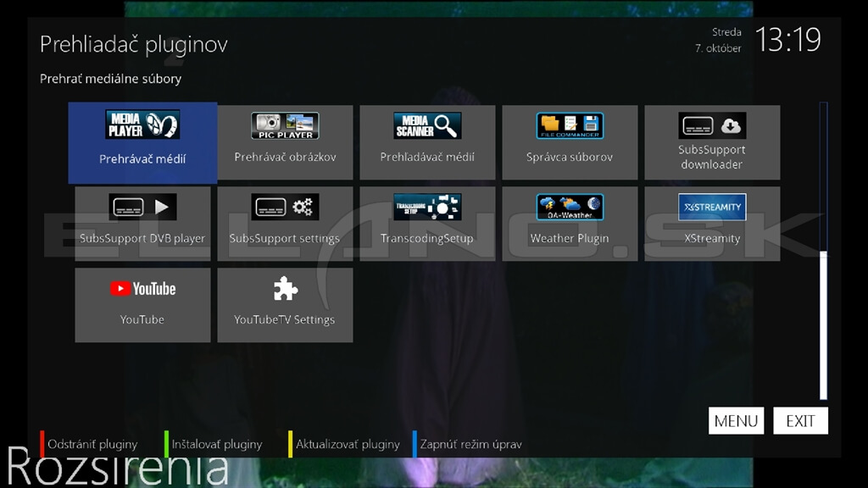Image resolution: width=868 pixels, height=488 pixels.
Task: Click the MENU button
Action: tap(737, 421)
